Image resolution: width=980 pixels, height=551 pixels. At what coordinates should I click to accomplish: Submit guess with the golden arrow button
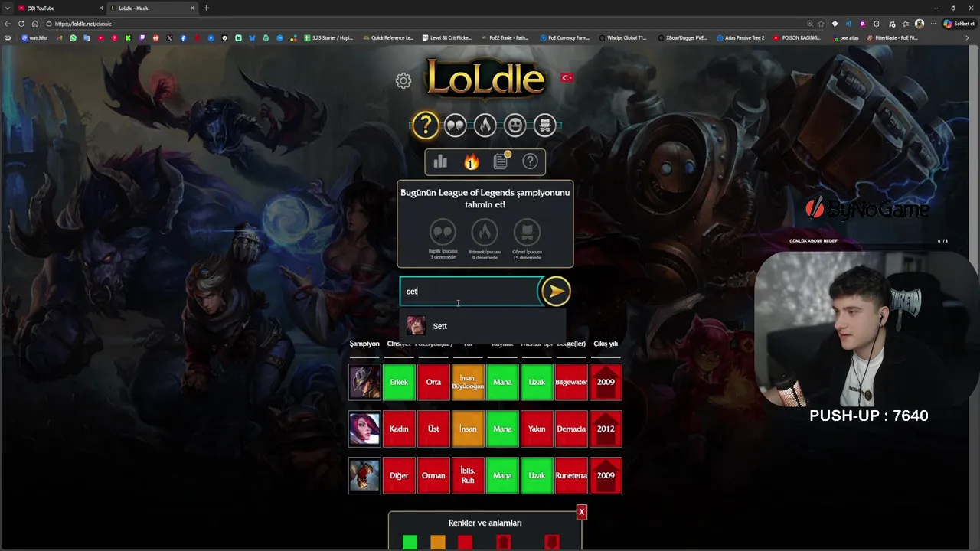point(555,291)
